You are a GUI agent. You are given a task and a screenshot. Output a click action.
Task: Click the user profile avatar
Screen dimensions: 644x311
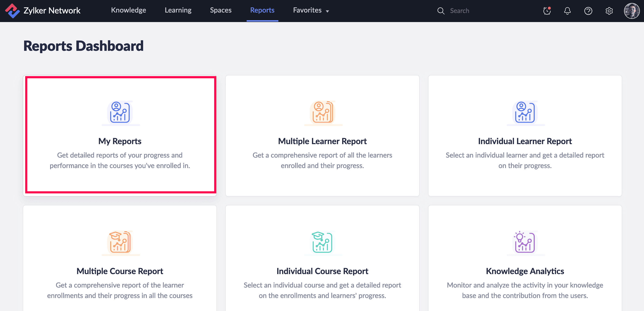(x=631, y=11)
